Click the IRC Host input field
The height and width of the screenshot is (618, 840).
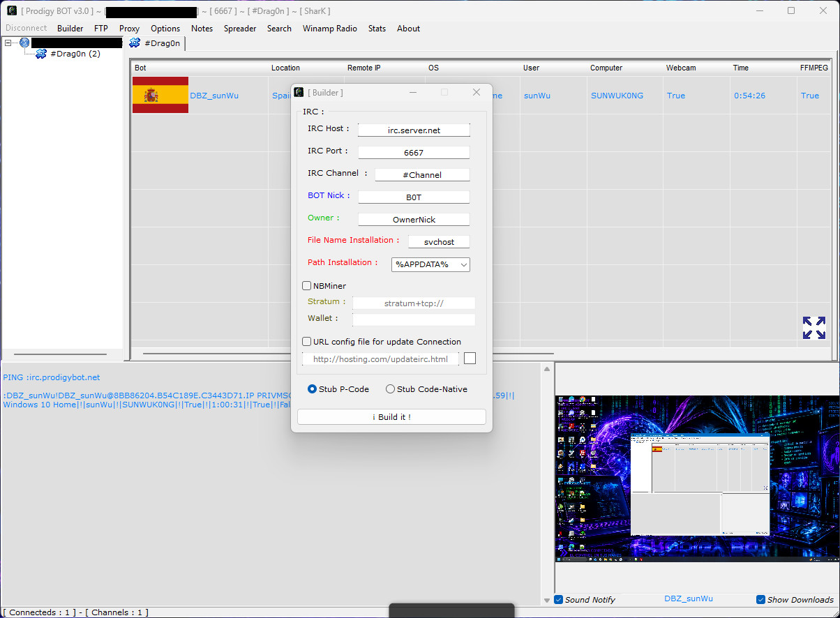pos(414,130)
